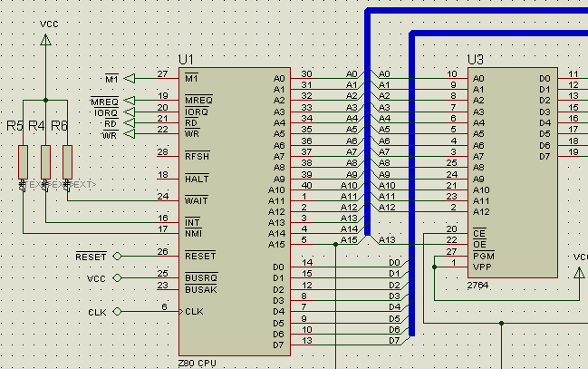
Task: Click the NMI pin name inside U1
Action: coord(193,234)
